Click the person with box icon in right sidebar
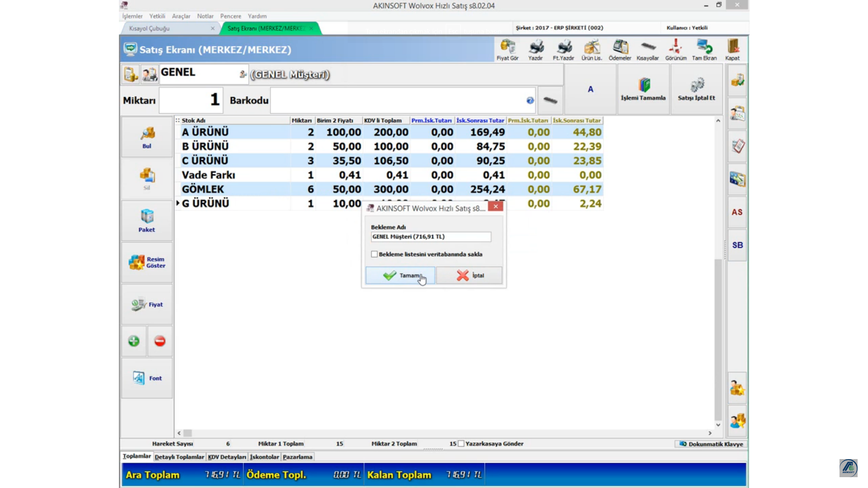This screenshot has height=488, width=868. (x=737, y=388)
